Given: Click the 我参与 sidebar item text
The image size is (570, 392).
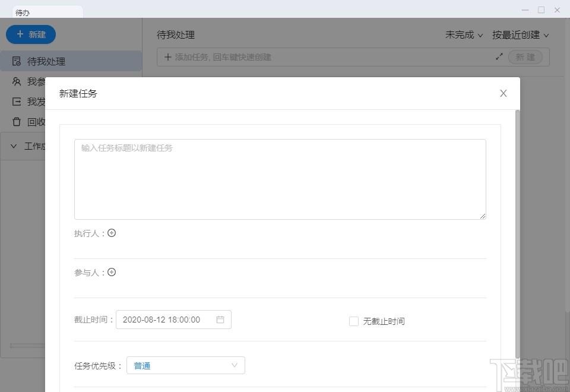Looking at the screenshot, I should click(36, 81).
